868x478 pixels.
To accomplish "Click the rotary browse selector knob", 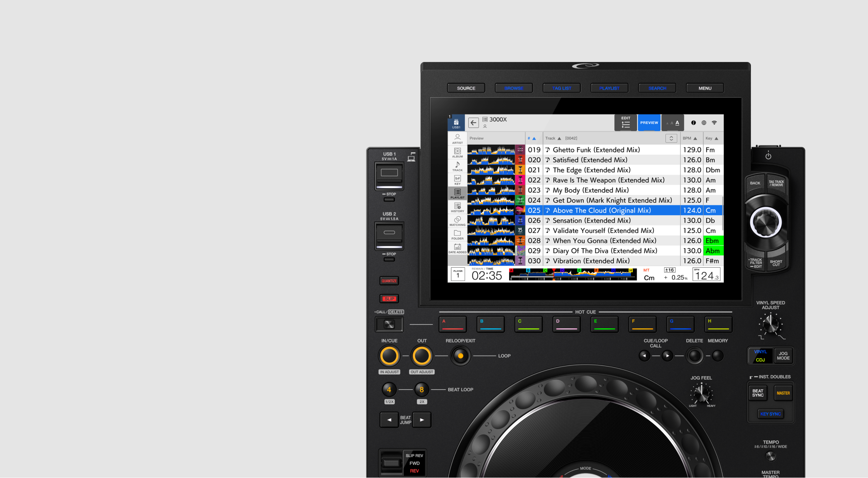I will (766, 222).
